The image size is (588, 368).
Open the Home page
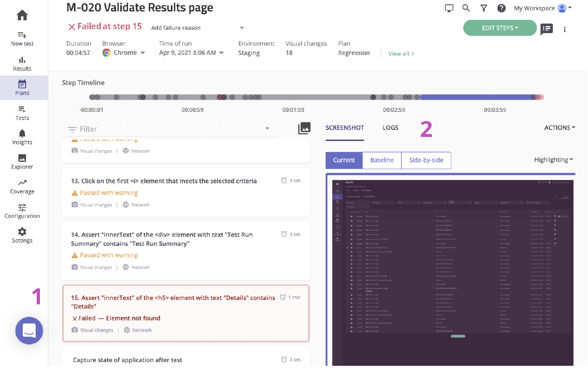22,15
